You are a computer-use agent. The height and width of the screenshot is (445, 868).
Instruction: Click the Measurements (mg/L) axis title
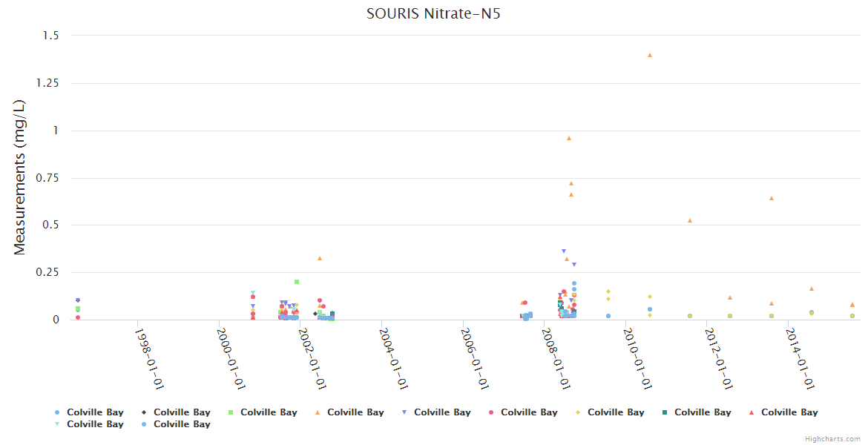click(20, 178)
